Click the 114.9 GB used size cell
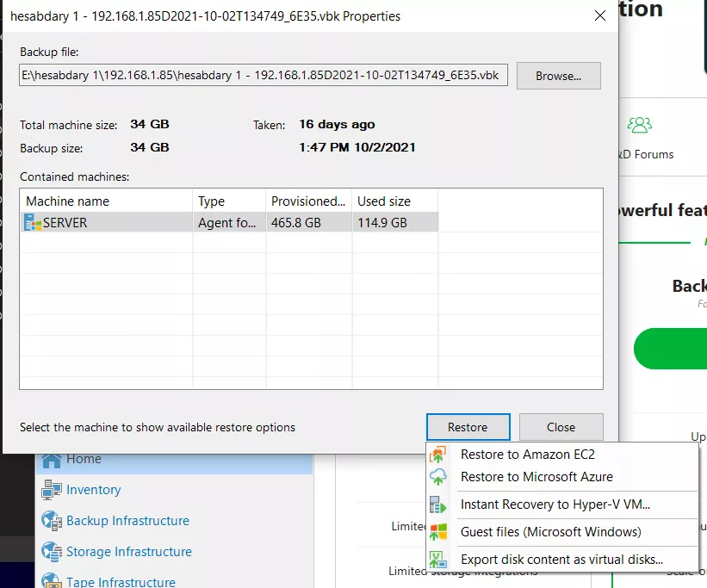The image size is (707, 588). click(395, 223)
